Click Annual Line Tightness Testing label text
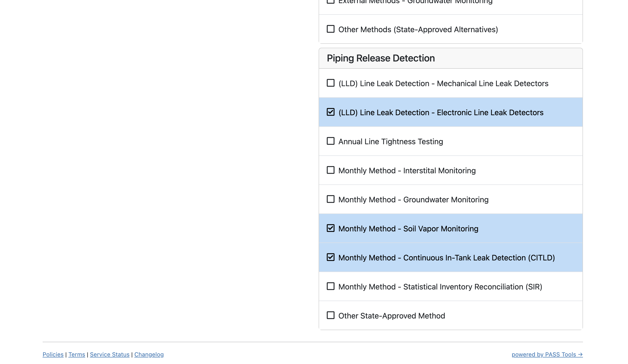This screenshot has height=364, width=628. [391, 142]
